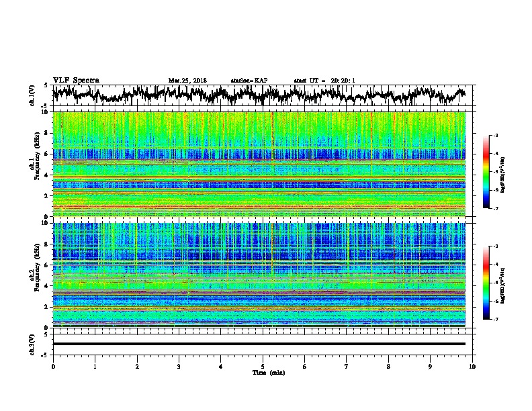Click the ch.2 frequency tick "4"
532x411 pixels.
[x=48, y=286]
